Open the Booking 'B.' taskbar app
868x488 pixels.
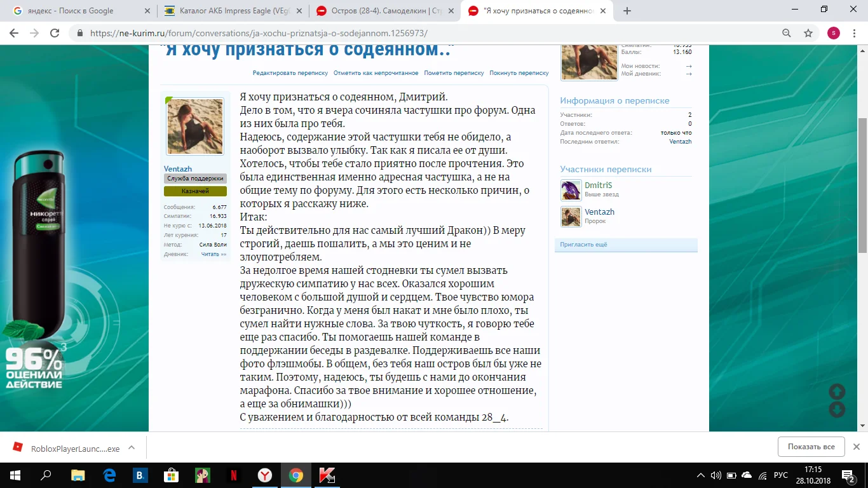click(x=140, y=475)
